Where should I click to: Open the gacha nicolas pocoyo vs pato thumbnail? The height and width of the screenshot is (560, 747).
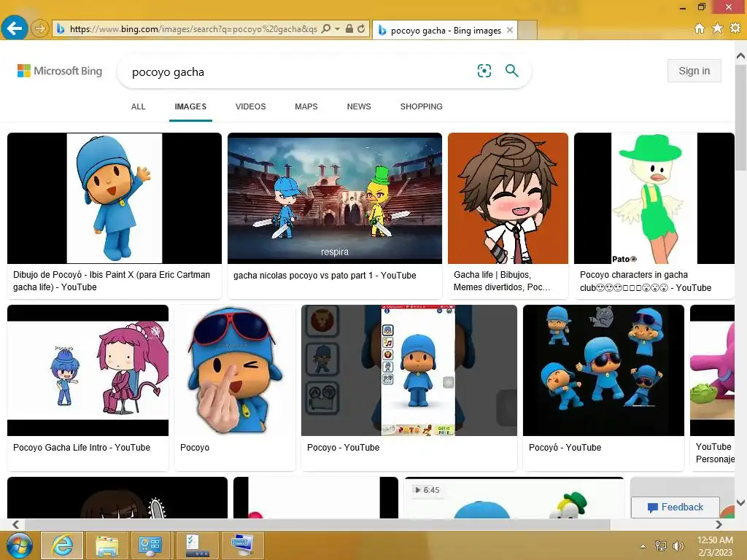[335, 198]
